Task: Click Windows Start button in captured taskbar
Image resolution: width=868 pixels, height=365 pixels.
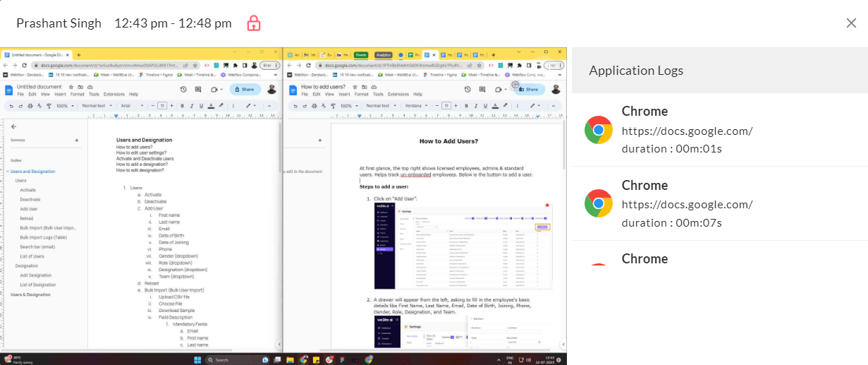Action: 199,359
